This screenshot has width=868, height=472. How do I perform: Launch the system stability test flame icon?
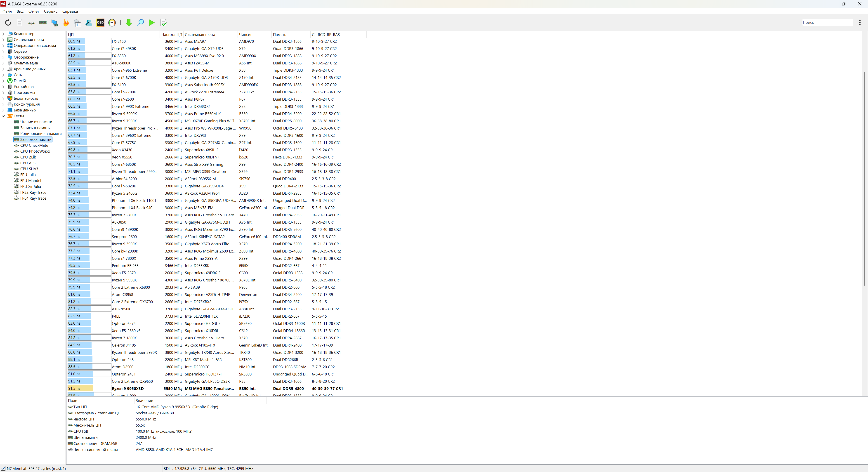[x=66, y=23]
